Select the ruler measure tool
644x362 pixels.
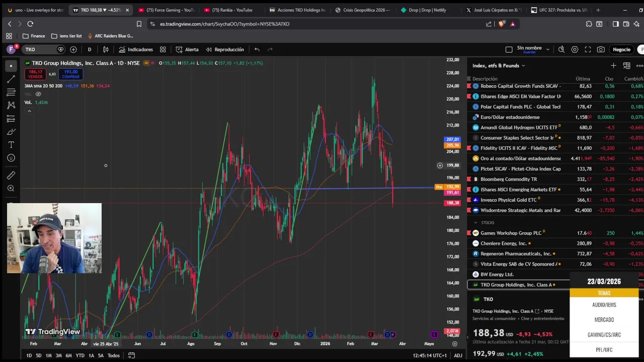(x=11, y=175)
